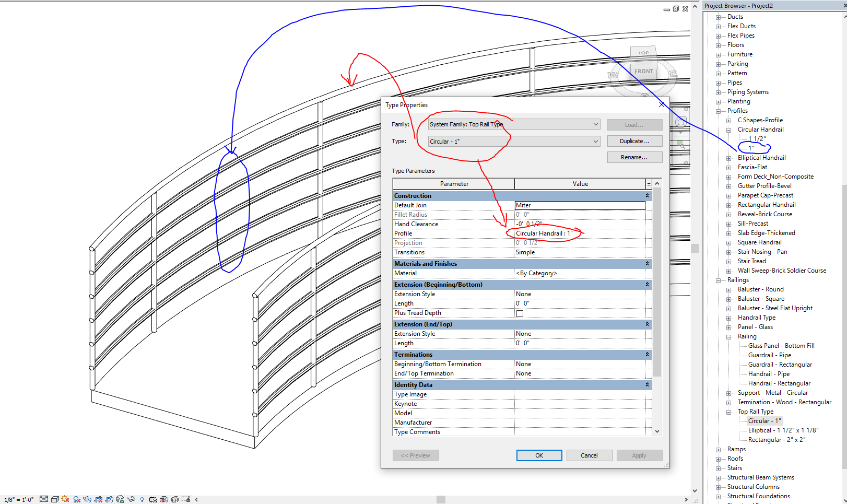Image resolution: width=847 pixels, height=504 pixels.
Task: Click the Profile value Circular Handrail : 1"
Action: [x=580, y=233]
